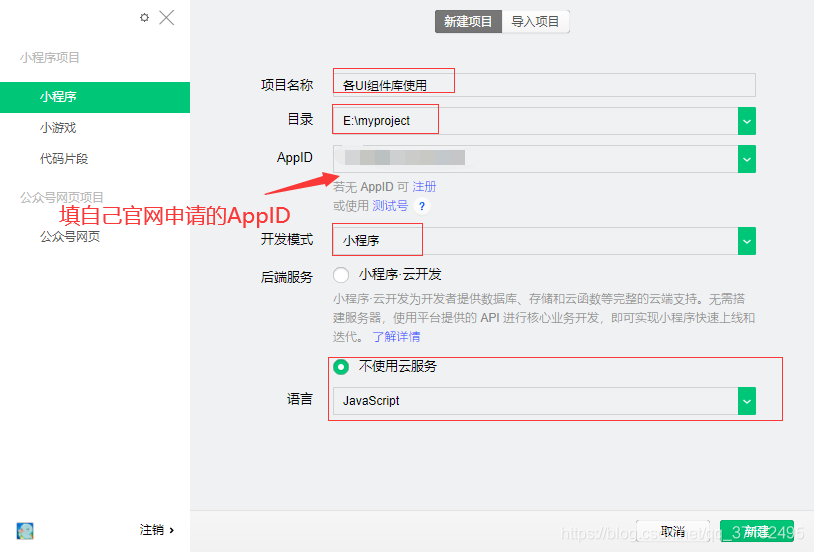Click the 新建 button
Image resolution: width=814 pixels, height=552 pixels.
tap(756, 532)
